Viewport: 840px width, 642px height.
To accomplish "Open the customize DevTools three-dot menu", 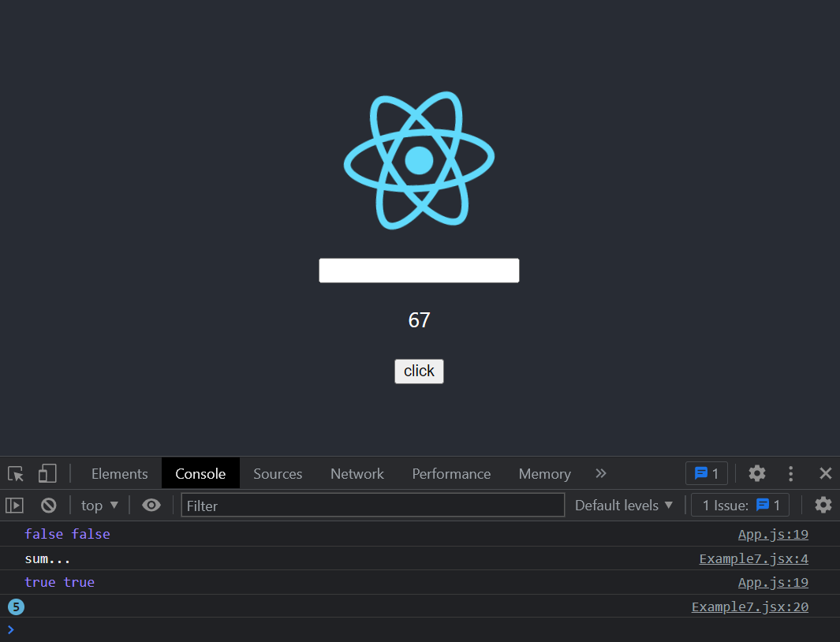I will (791, 473).
